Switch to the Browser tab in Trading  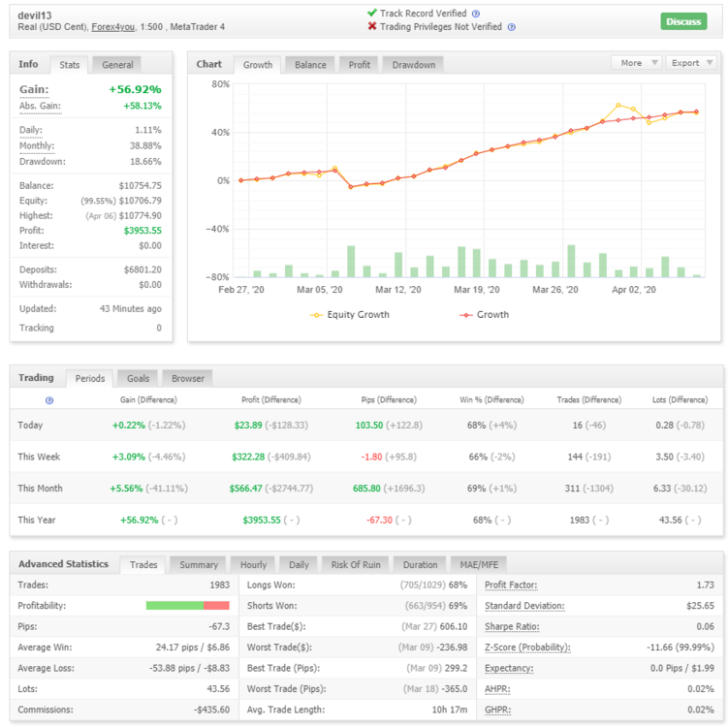(x=187, y=378)
